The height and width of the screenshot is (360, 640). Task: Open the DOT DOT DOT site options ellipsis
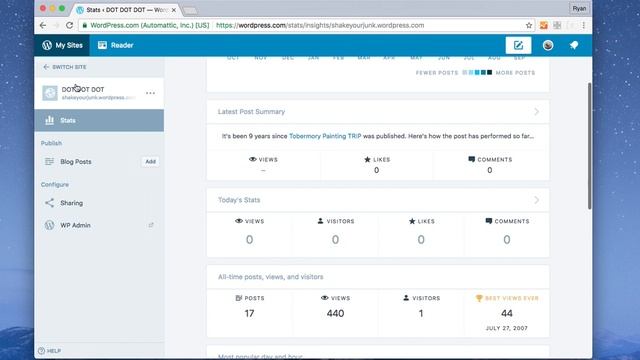[x=150, y=93]
